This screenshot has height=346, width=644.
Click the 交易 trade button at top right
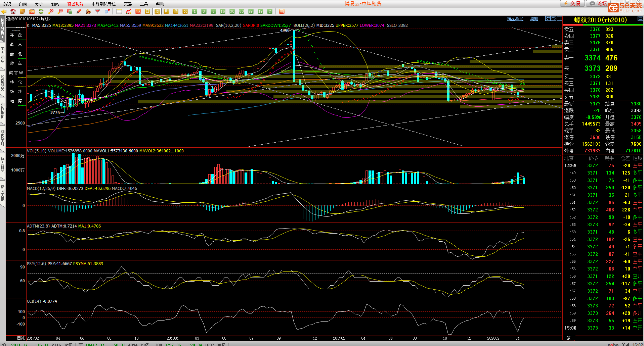pyautogui.click(x=572, y=3)
